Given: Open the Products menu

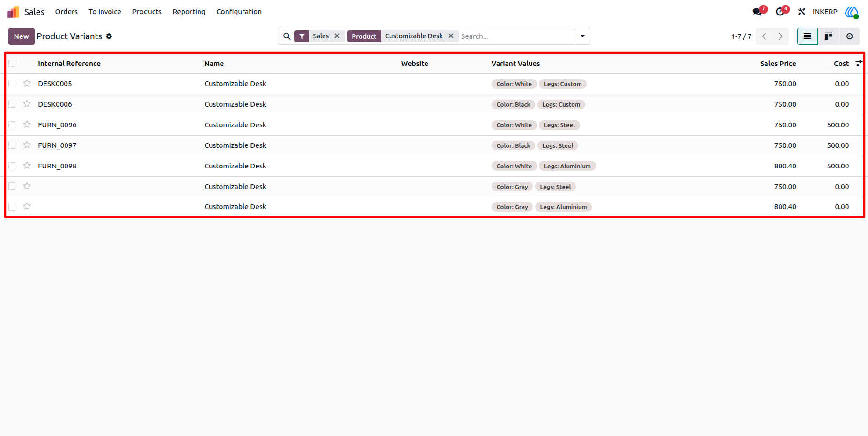Looking at the screenshot, I should [x=147, y=12].
